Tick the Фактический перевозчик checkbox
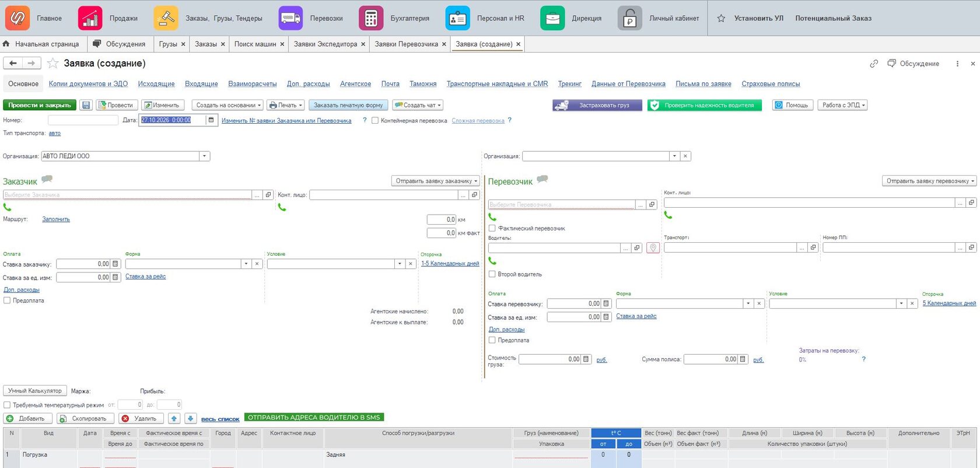This screenshot has width=980, height=468. pyautogui.click(x=492, y=228)
